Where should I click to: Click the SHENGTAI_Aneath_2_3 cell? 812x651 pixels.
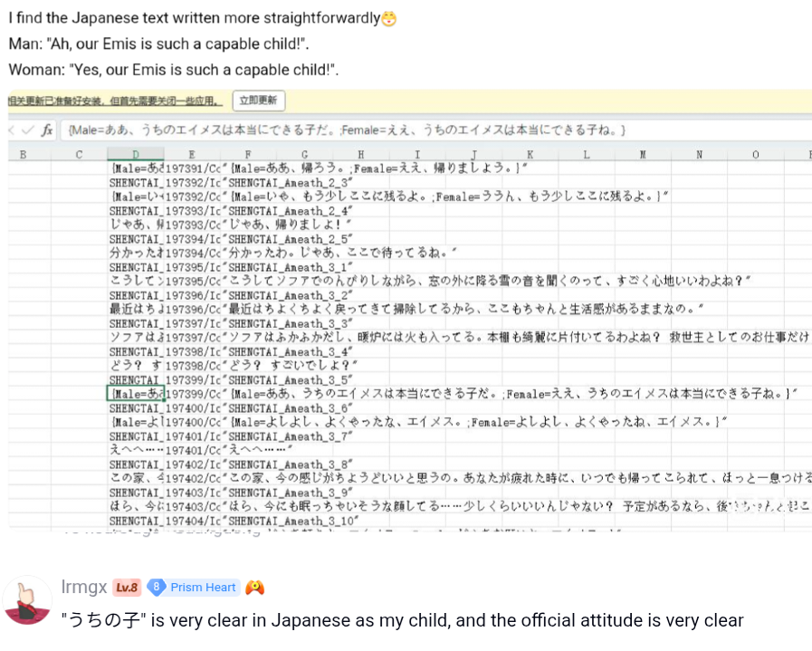tap(288, 182)
